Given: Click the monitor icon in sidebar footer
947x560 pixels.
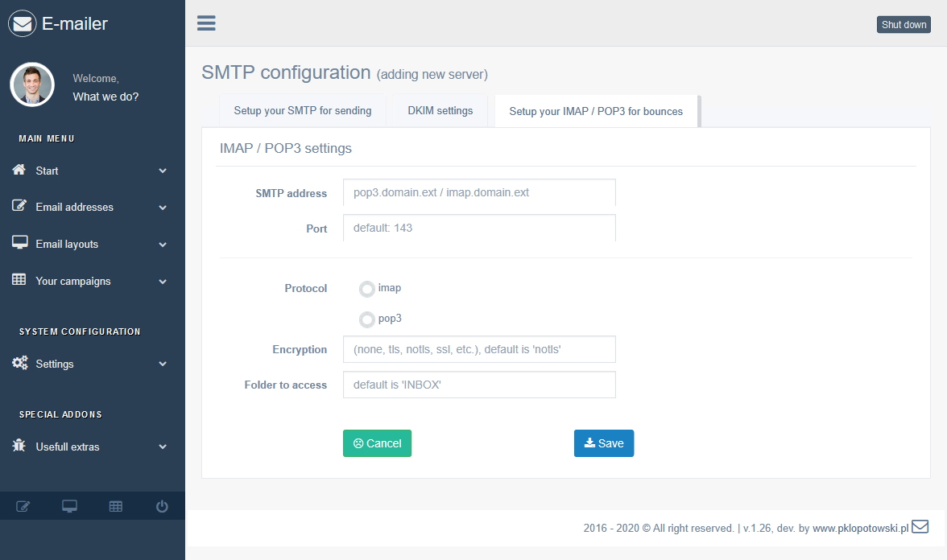Looking at the screenshot, I should coord(69,506).
